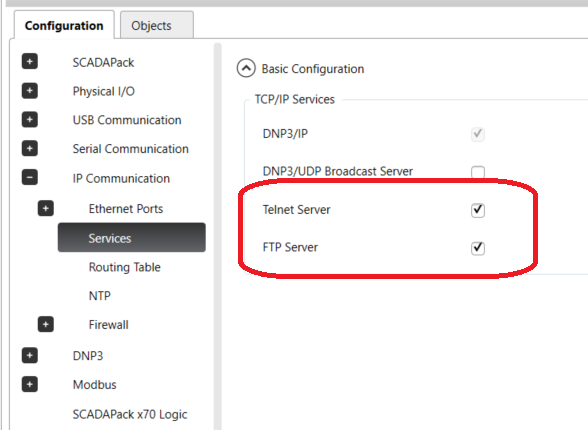This screenshot has width=588, height=430.
Task: Select the NTP tree item
Action: pyautogui.click(x=100, y=296)
